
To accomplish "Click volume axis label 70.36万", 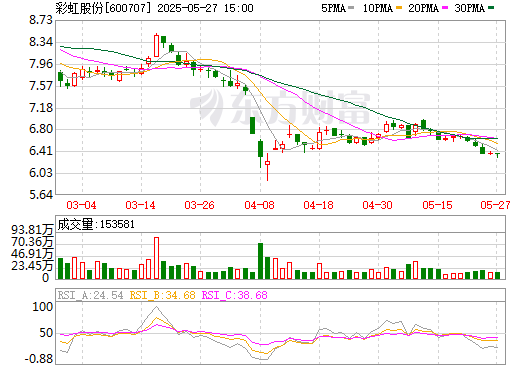I will coord(32,242).
